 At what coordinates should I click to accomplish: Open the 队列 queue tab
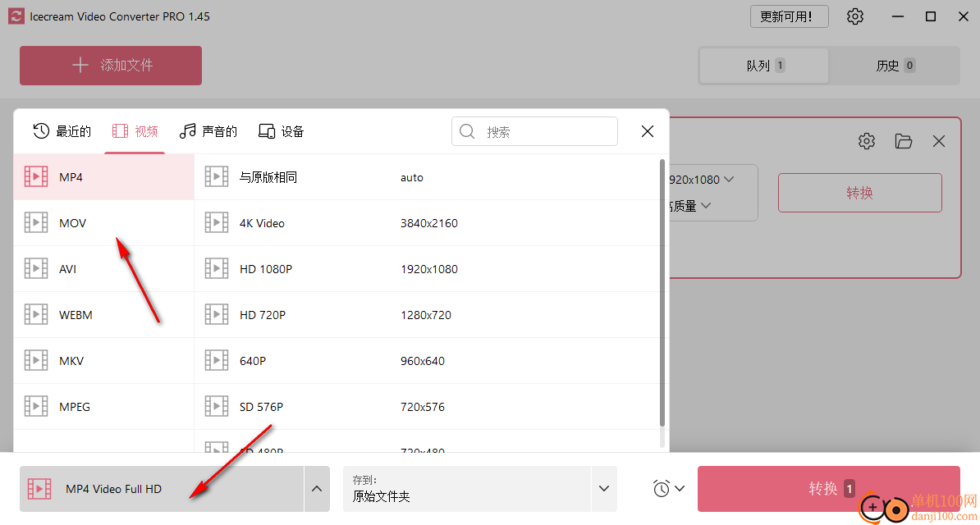click(x=764, y=66)
